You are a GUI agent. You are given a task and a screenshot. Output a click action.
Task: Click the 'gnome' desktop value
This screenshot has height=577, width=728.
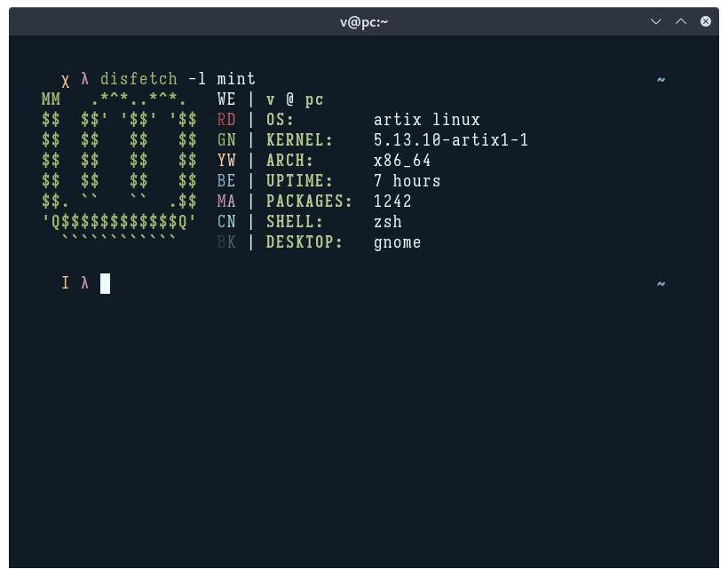click(398, 242)
